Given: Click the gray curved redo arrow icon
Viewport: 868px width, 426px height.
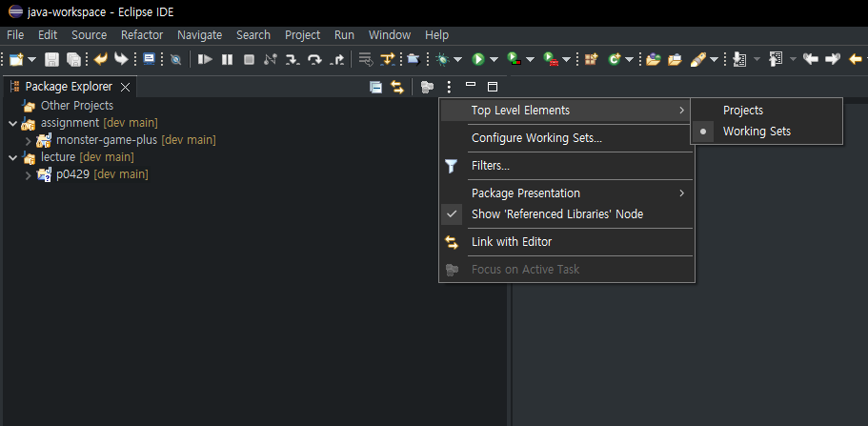Looking at the screenshot, I should (121, 59).
